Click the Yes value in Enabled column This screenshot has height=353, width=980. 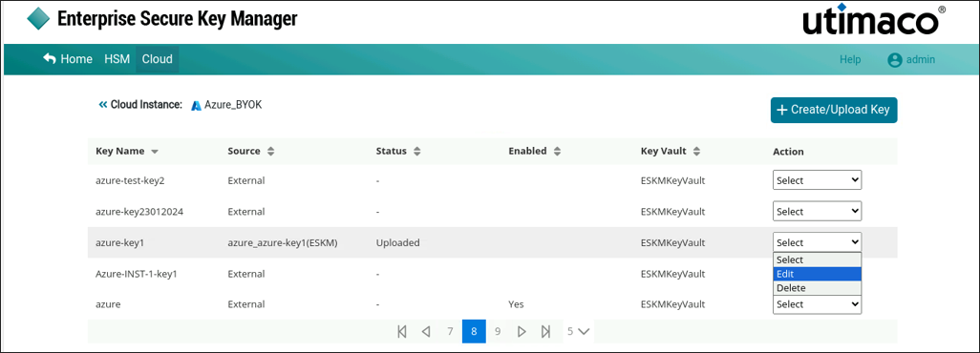point(516,304)
